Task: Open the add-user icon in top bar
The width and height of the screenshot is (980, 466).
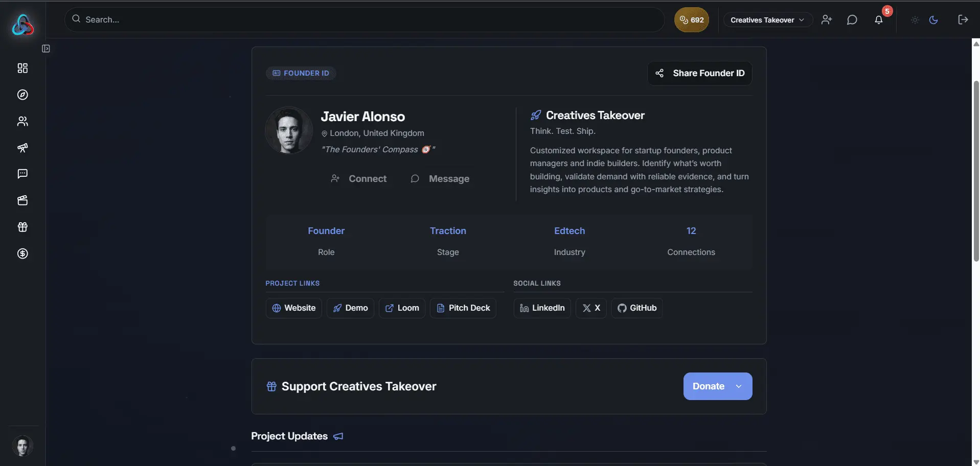Action: point(827,20)
